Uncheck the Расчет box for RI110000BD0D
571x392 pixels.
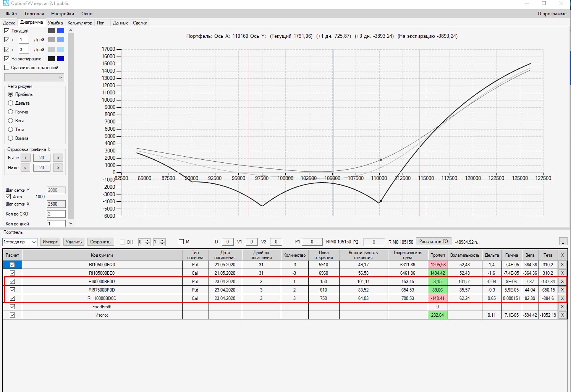point(13,298)
